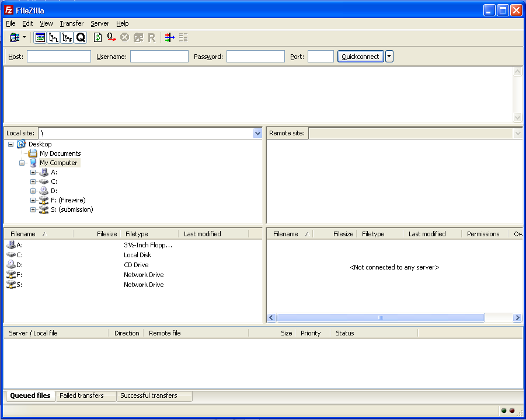This screenshot has height=420, width=526.
Task: Expand the D: drive tree node
Action: [x=33, y=191]
